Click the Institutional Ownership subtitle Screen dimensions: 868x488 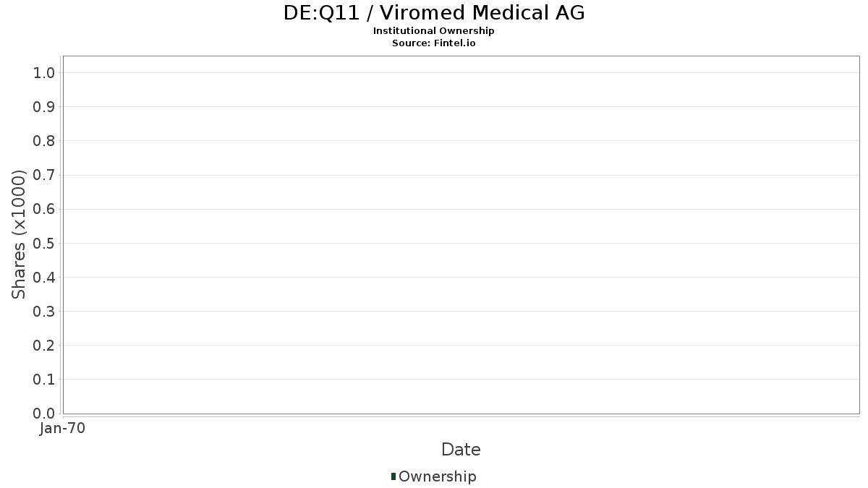coord(434,31)
